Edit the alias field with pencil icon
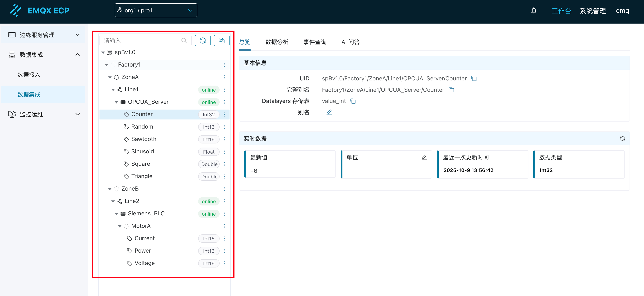644x296 pixels. 329,112
